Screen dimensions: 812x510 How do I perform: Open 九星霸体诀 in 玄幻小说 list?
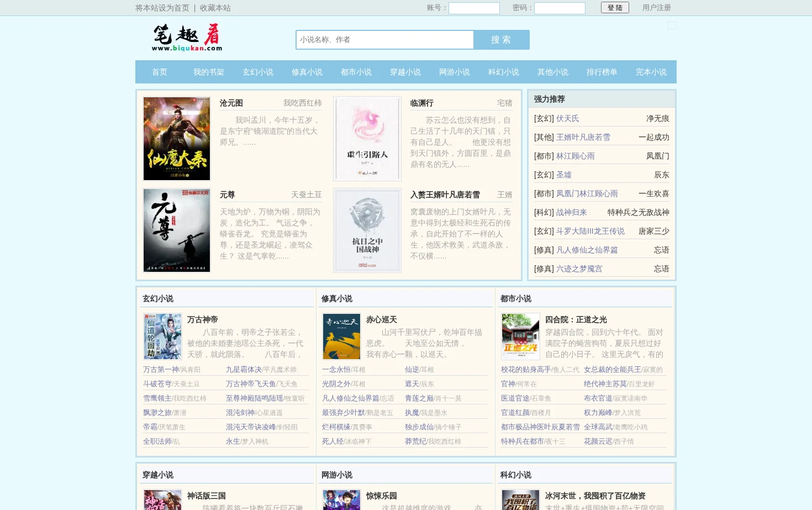244,369
